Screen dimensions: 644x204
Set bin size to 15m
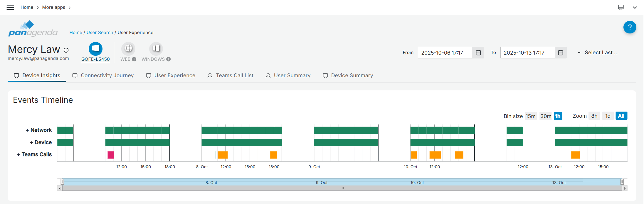click(530, 116)
